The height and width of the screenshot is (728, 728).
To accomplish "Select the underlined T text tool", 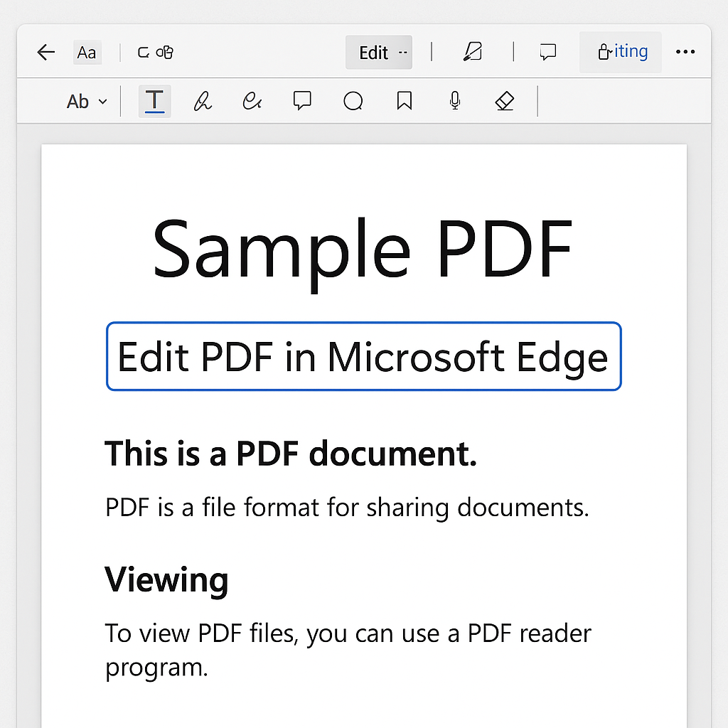I will [x=154, y=101].
